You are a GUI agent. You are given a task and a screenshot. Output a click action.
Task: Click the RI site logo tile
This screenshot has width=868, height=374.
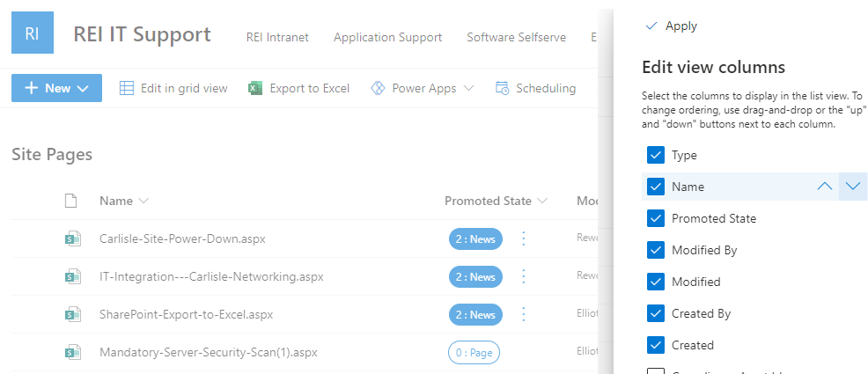[x=33, y=33]
